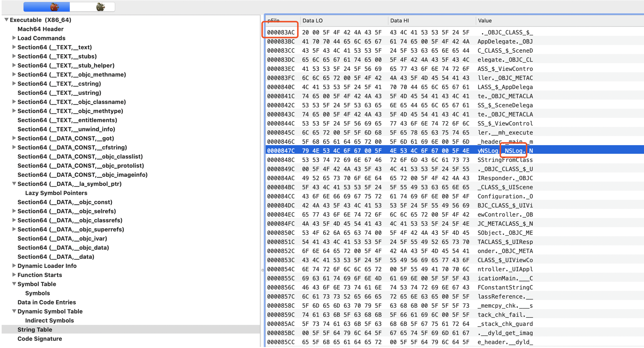
Task: Select Section64 (__TEXT,__ustring) item
Action: coord(59,93)
